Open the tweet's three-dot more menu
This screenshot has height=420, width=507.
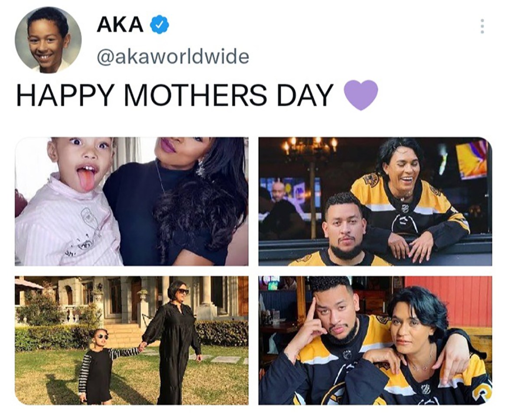tap(482, 26)
